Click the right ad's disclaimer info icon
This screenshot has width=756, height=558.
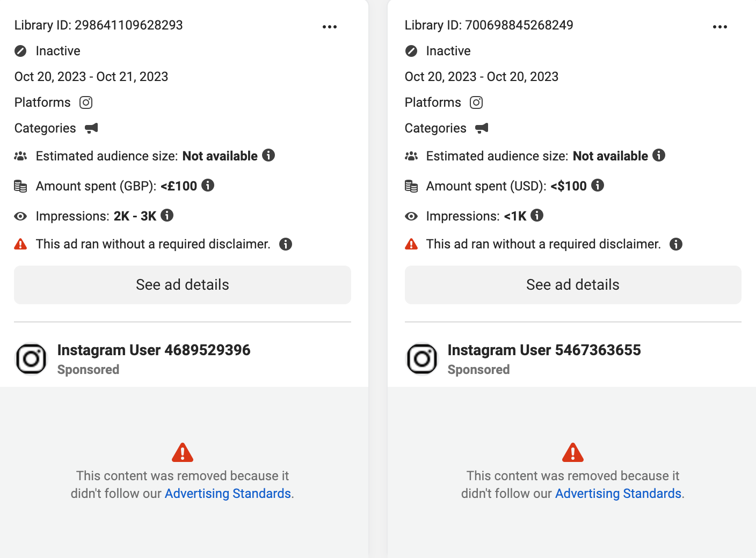[676, 244]
